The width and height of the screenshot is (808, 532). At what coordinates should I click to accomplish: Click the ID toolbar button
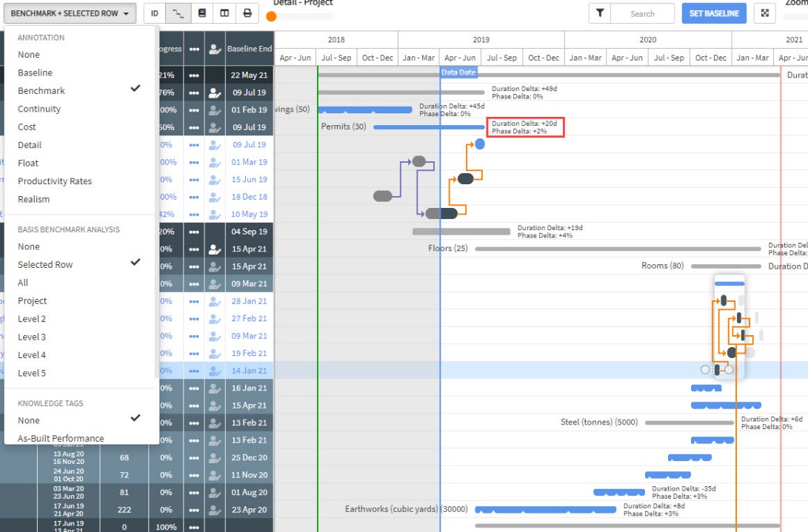[154, 13]
